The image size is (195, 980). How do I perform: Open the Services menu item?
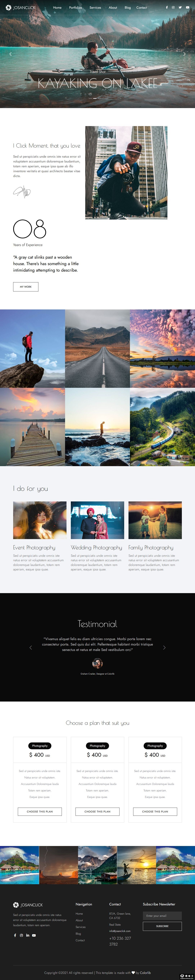coord(95,8)
